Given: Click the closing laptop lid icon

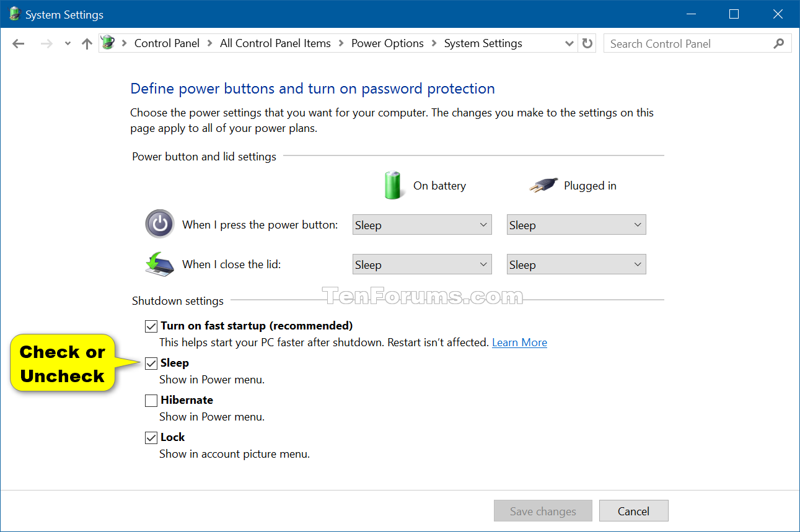Looking at the screenshot, I should [159, 263].
